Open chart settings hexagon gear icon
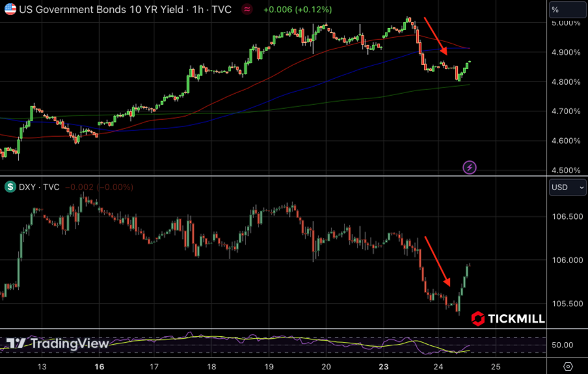 tap(568, 366)
